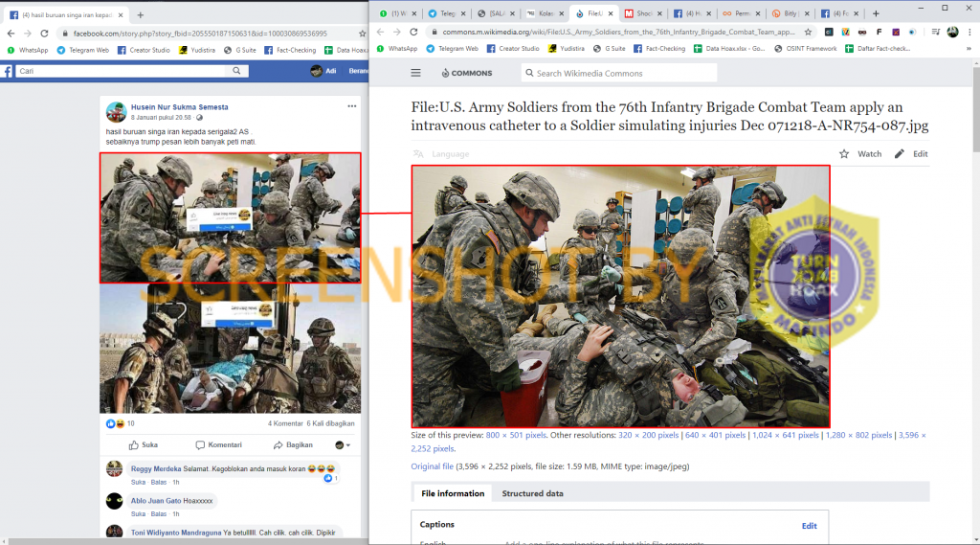Viewport: 980px width, 545px height.
Task: Click the Adi profile link in Facebook bar
Action: point(323,71)
